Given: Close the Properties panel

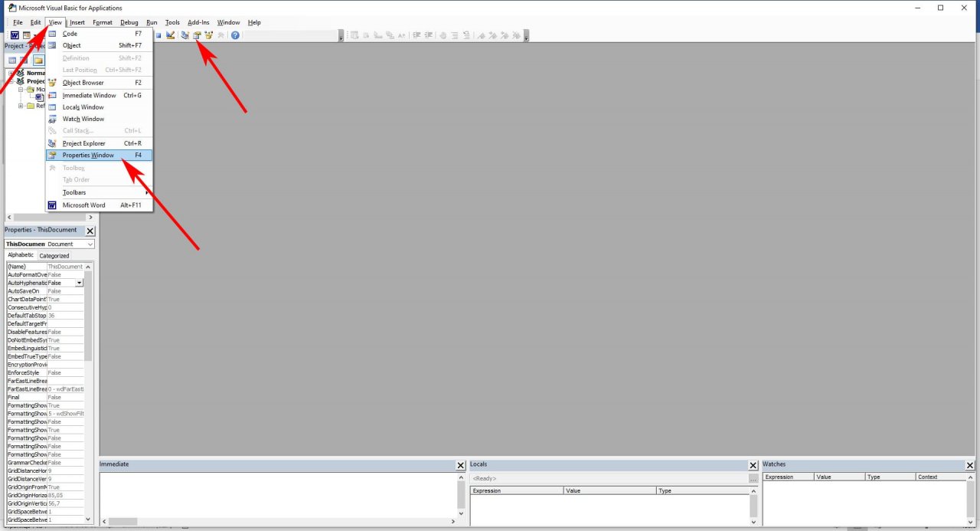Looking at the screenshot, I should tap(90, 231).
